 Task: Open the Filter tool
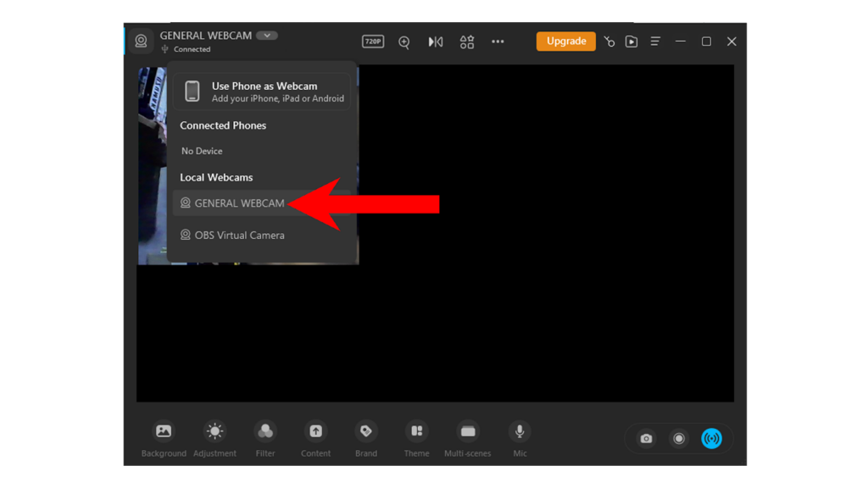[265, 439]
